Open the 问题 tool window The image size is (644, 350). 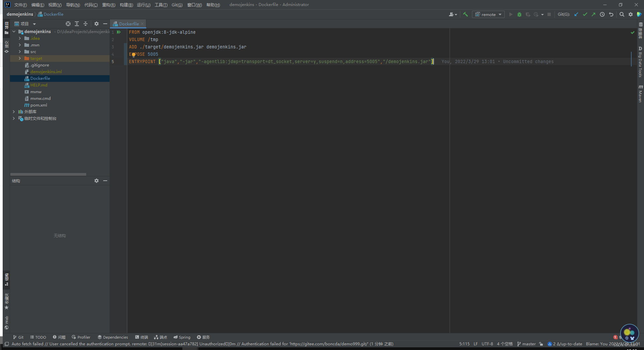[59, 337]
